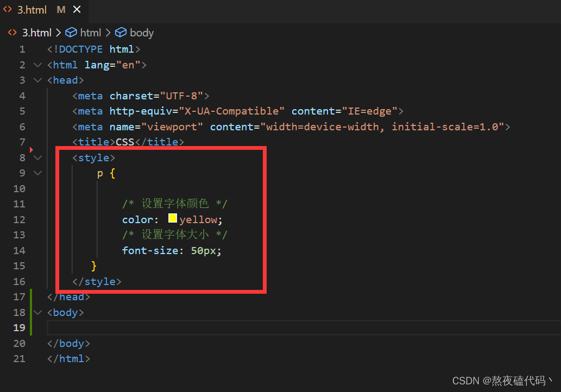Click the red marker in the line 8 gutter
This screenshot has height=392, width=561.
[x=31, y=149]
